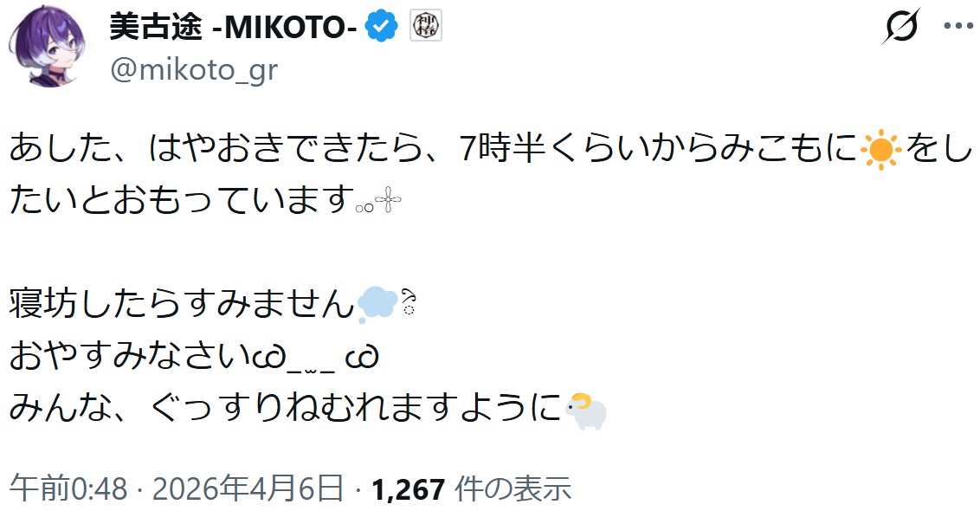This screenshot has height=511, width=980.
Task: Click the thought-cloud emoji after すみません
Action: pos(377,302)
